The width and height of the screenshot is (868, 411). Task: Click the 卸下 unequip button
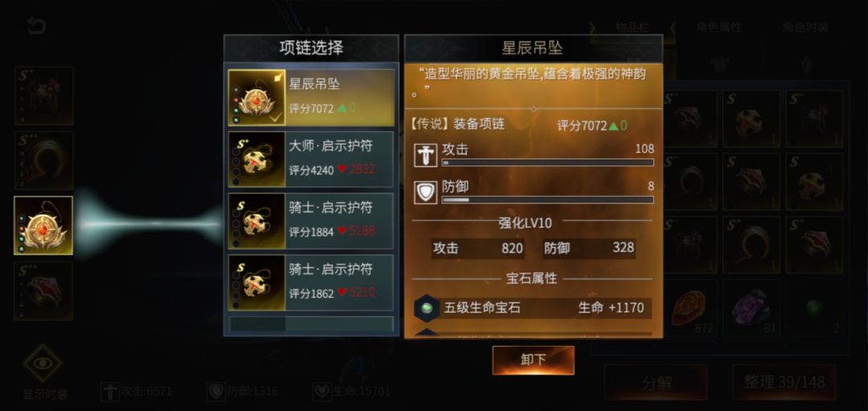533,360
